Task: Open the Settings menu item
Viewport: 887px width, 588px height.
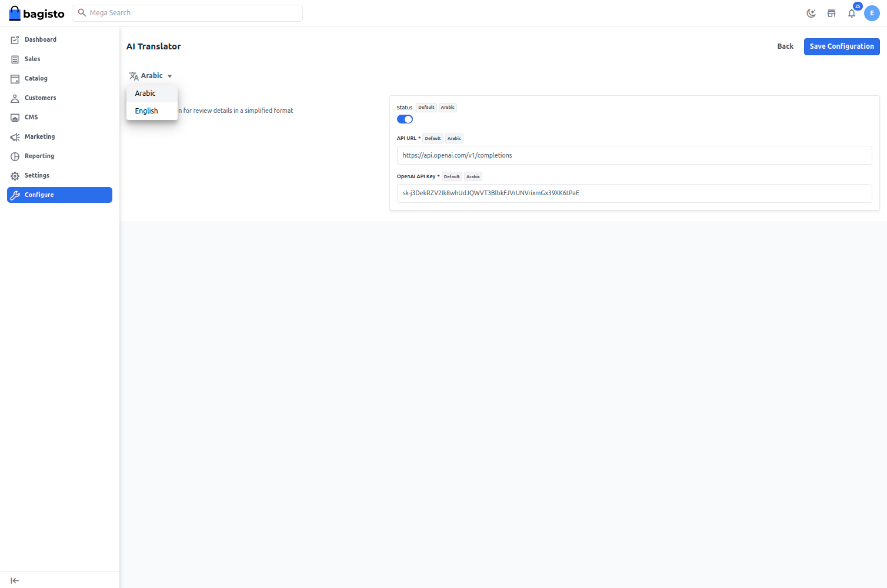Action: coord(59,176)
